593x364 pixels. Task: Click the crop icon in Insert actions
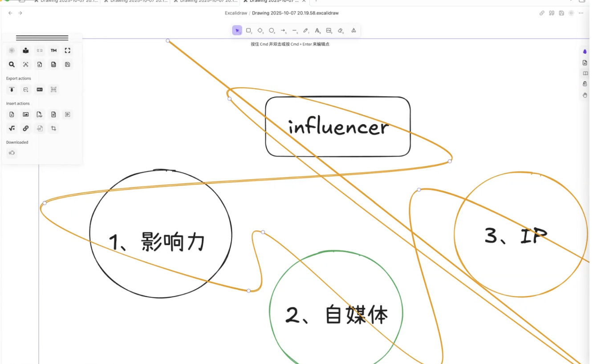pos(53,129)
